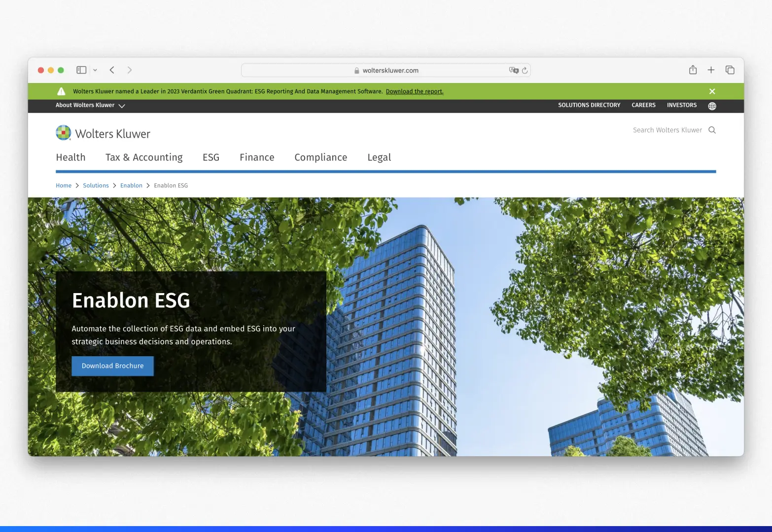Click the forward navigation arrow
Screen dimensions: 772x532
[x=129, y=69]
